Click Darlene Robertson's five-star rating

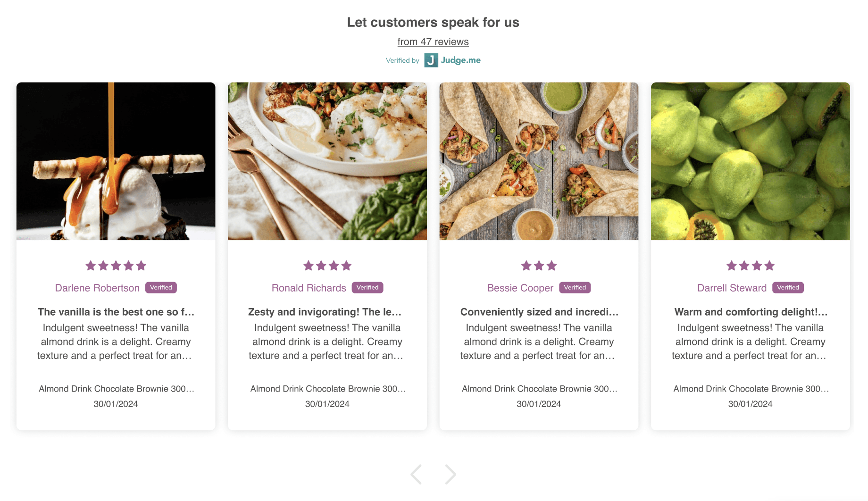116,266
